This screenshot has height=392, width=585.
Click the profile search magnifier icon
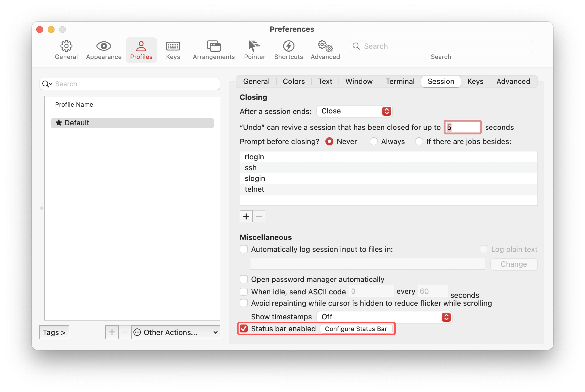(47, 84)
